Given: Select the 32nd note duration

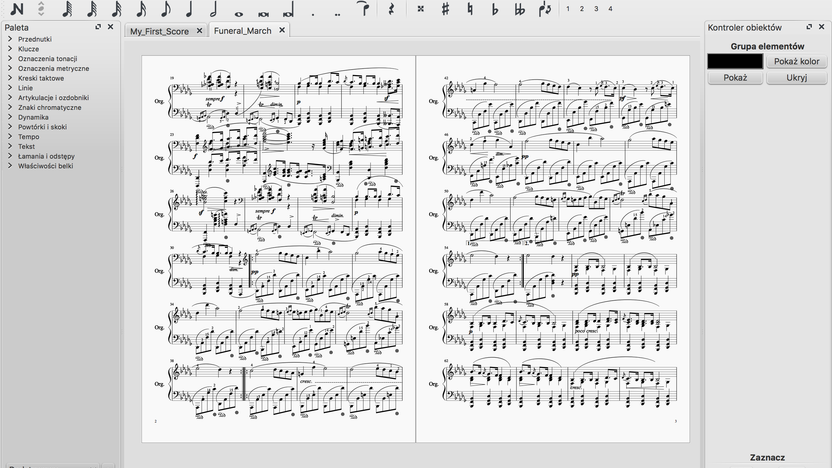Looking at the screenshot, I should [116, 8].
